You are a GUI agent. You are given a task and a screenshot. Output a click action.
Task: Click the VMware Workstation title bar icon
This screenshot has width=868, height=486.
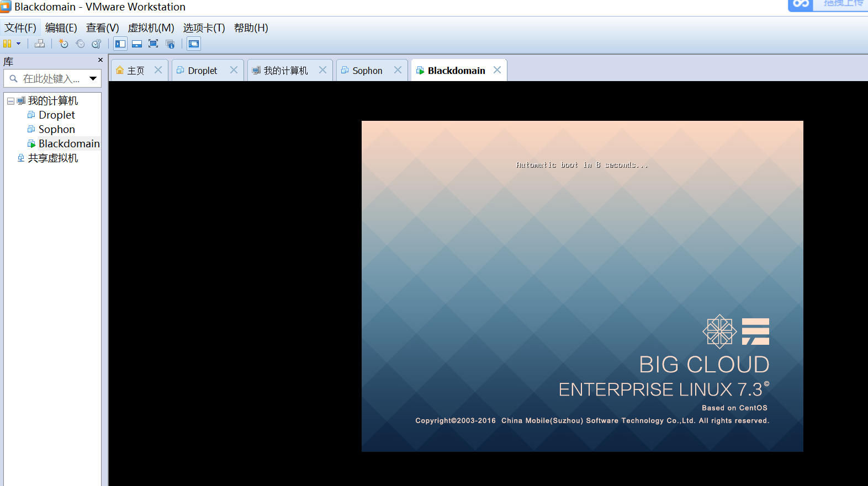[x=6, y=7]
